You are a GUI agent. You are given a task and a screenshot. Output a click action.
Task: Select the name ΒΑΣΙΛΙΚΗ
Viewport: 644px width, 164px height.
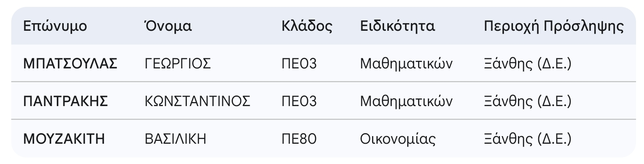(175, 139)
